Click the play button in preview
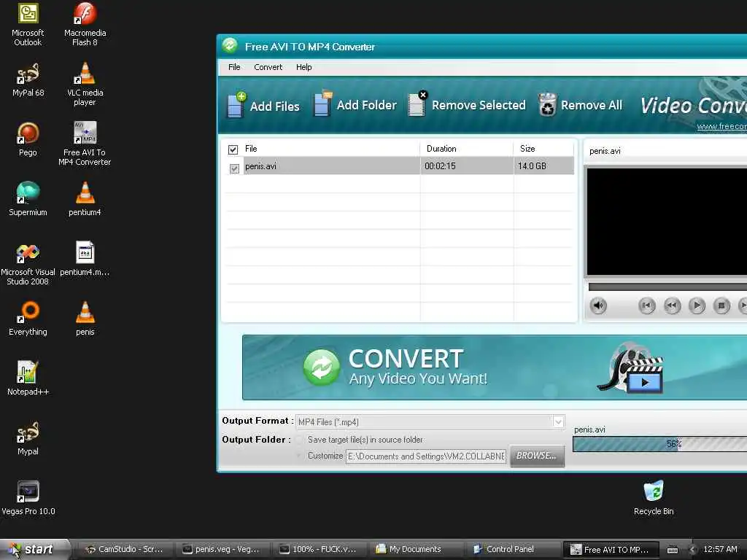The width and height of the screenshot is (747, 560). pos(697,306)
